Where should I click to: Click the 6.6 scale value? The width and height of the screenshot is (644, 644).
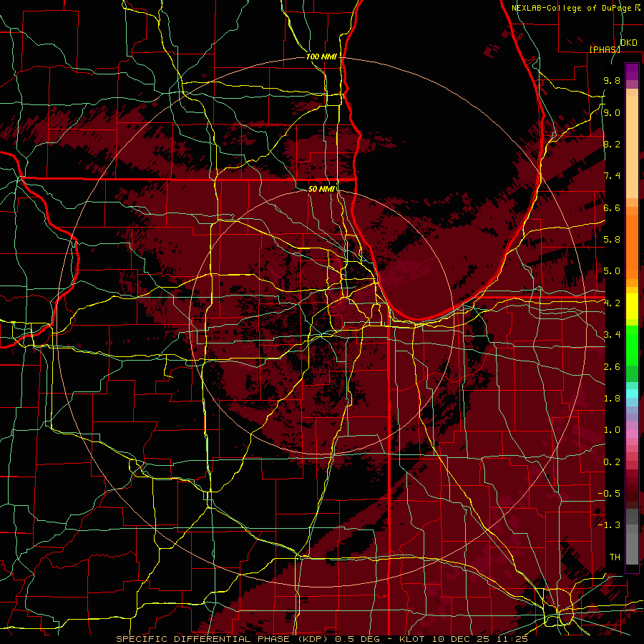coord(612,208)
